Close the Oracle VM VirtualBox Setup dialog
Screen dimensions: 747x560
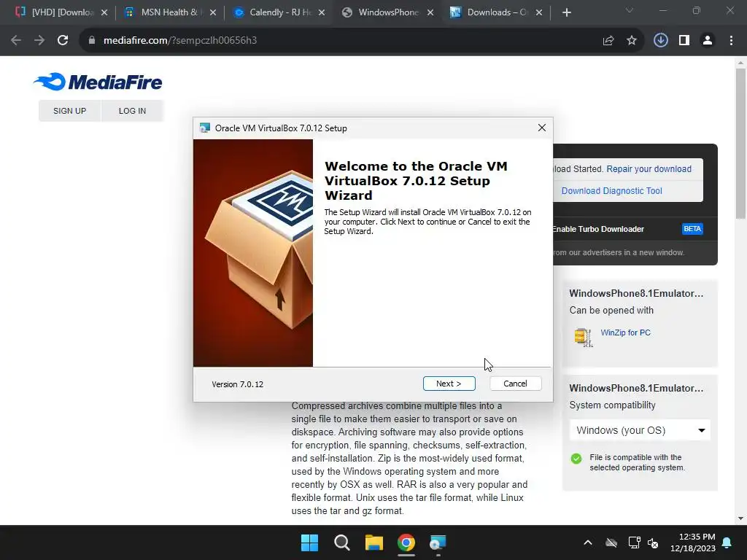[542, 128]
